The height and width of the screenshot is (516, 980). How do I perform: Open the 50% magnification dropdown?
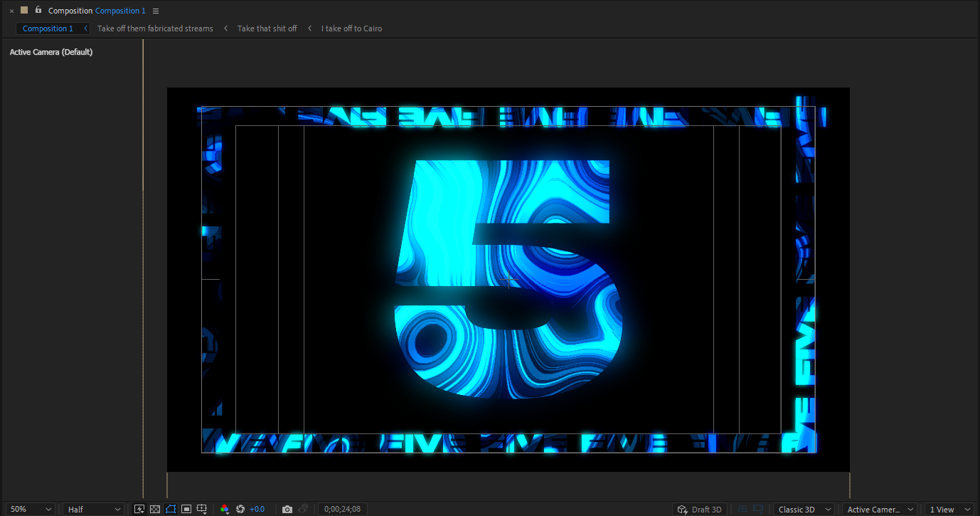tap(30, 509)
